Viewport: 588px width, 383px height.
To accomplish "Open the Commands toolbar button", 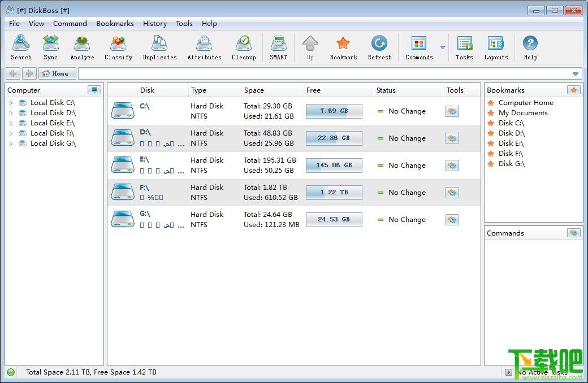I will (x=419, y=47).
